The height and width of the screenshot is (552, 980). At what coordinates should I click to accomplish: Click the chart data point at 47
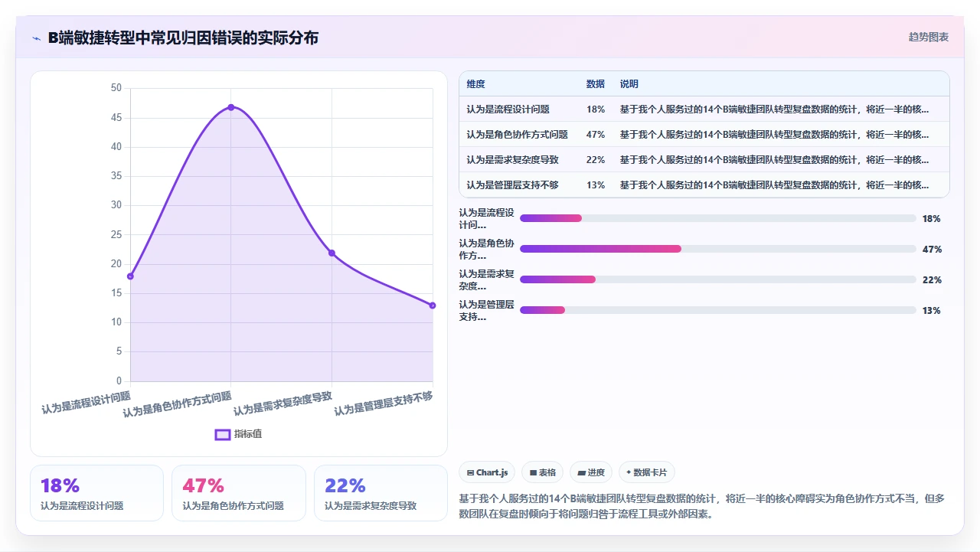tap(230, 107)
